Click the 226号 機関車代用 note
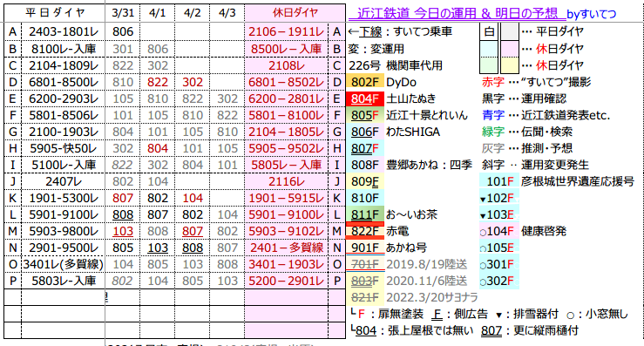This screenshot has height=346, width=644. (396, 65)
